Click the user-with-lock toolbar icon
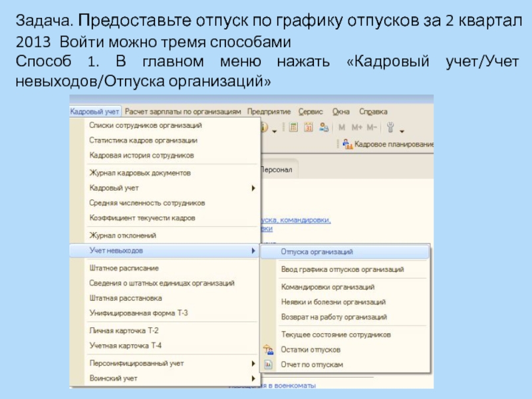This screenshot has width=532, height=399. pos(324,127)
